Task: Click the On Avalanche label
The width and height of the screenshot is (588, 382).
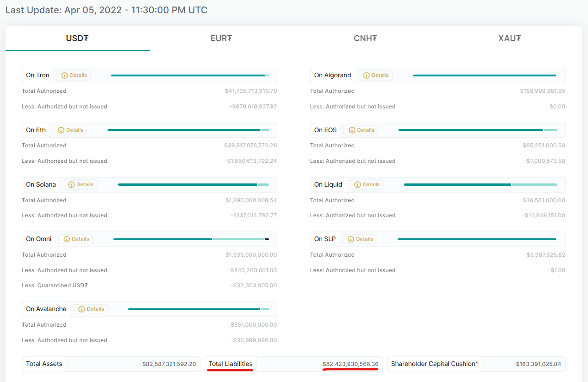Action: click(x=46, y=309)
